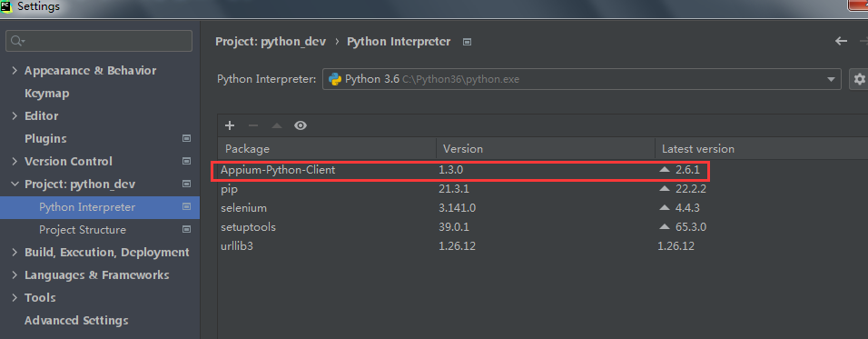Click the urllib3 latest version 1.26.12
The width and height of the screenshot is (868, 339).
tap(676, 245)
